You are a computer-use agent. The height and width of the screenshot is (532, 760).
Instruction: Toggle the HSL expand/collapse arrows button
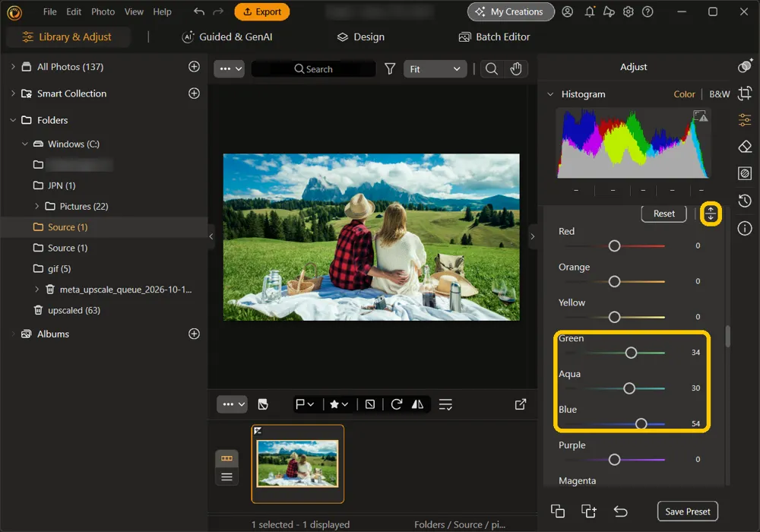coord(711,214)
